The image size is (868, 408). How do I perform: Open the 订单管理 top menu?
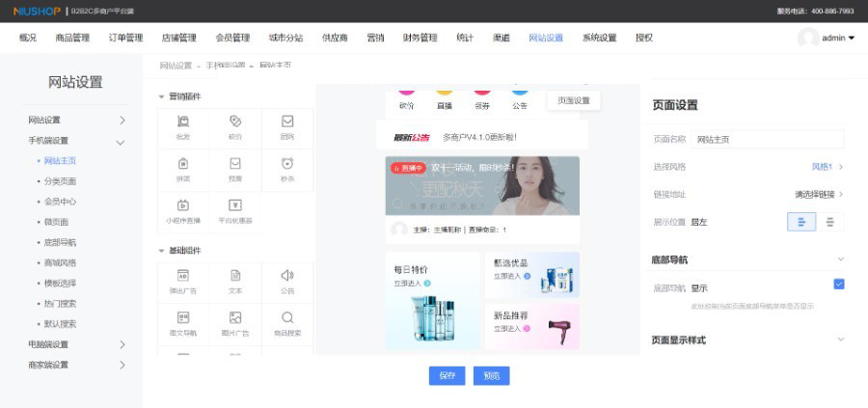pyautogui.click(x=125, y=39)
